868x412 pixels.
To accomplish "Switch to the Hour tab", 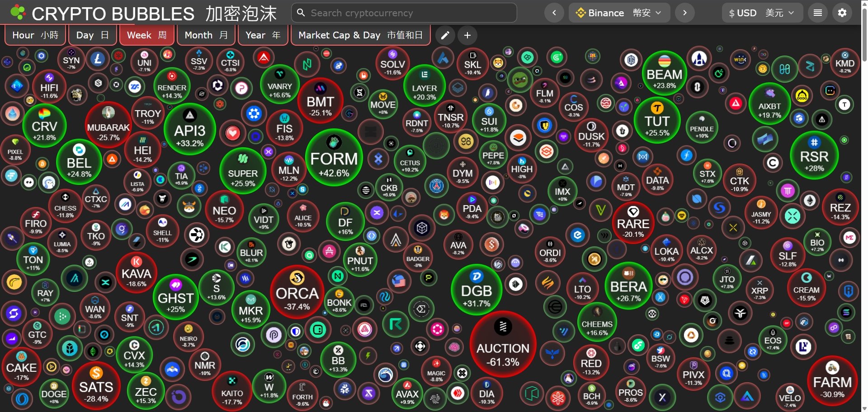I will point(35,35).
